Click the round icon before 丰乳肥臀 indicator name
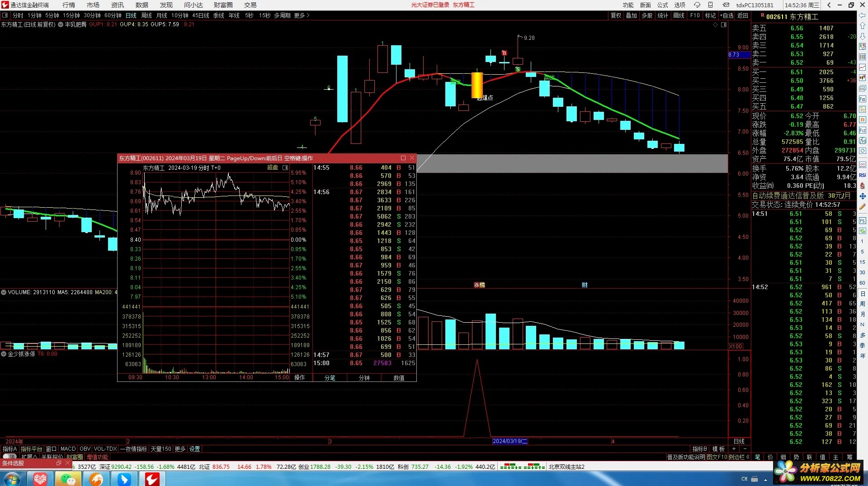This screenshot has height=486, width=868. 61,24
